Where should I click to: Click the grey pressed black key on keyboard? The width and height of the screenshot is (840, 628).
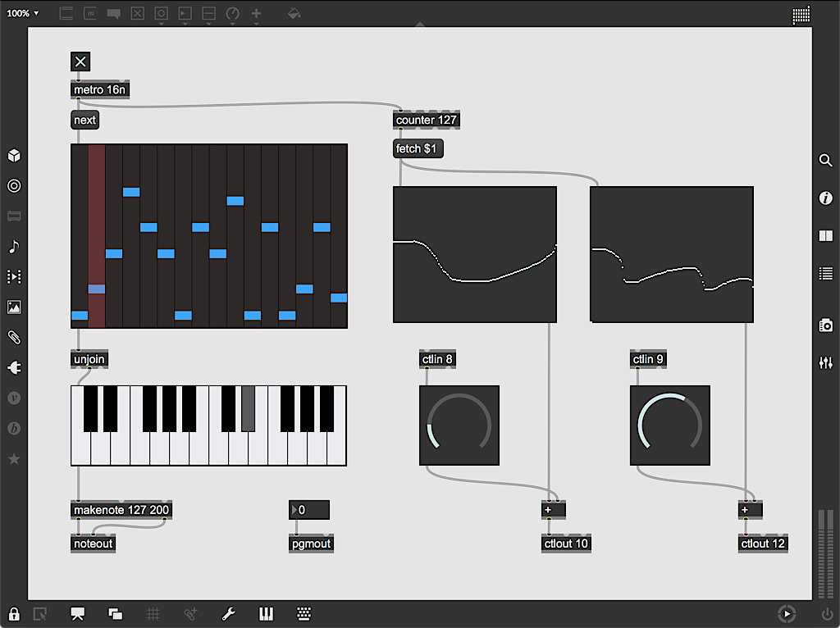pyautogui.click(x=248, y=408)
